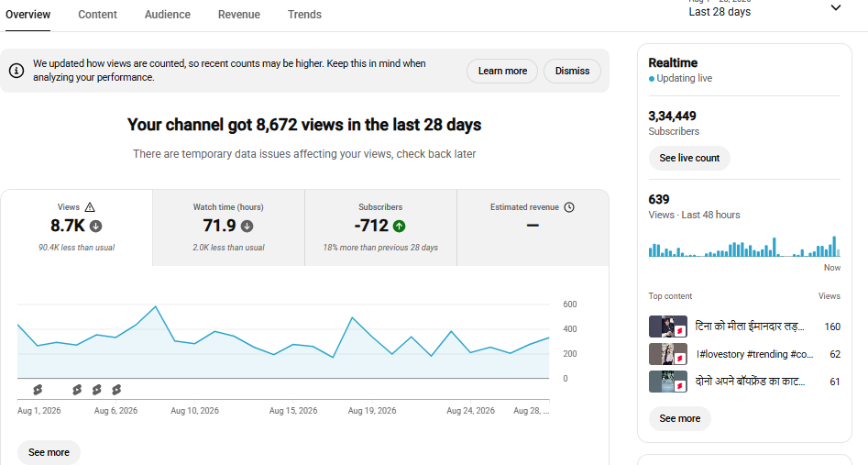Go to the Revenue tab
This screenshot has height=465, width=868.
coord(238,15)
